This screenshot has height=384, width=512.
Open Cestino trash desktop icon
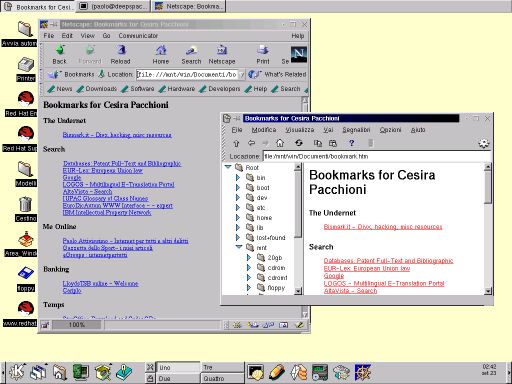pos(26,209)
